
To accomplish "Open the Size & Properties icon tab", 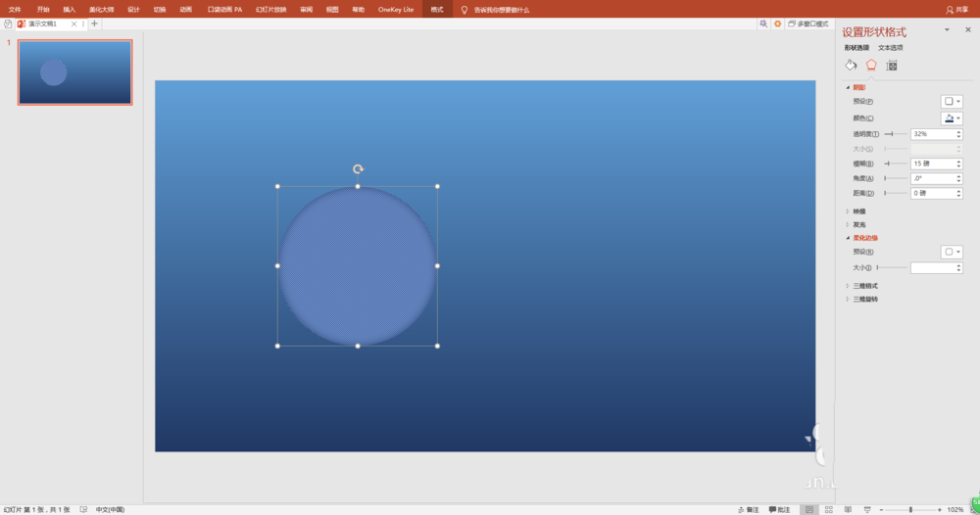I will tap(892, 66).
